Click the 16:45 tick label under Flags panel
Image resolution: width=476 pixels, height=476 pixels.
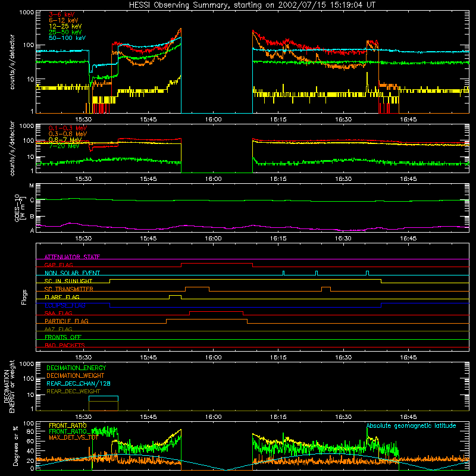(x=408, y=358)
